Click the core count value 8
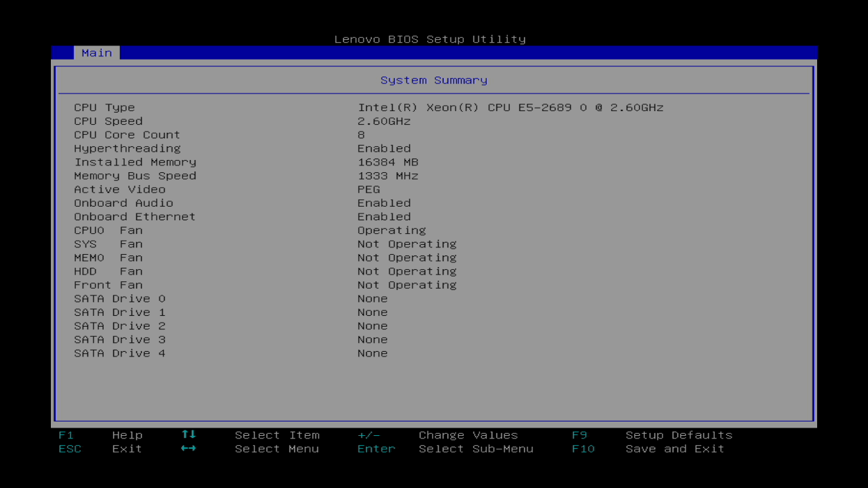868x488 pixels. coord(361,134)
